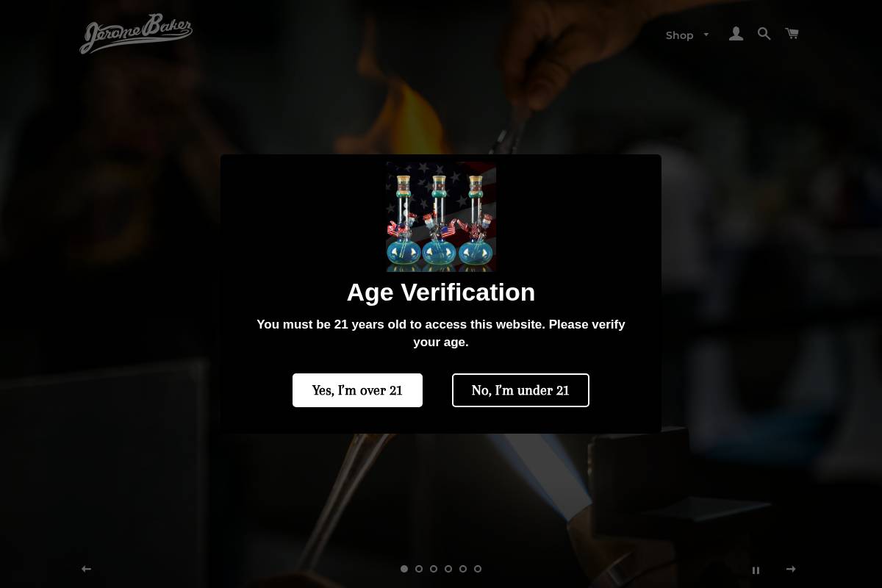Screen dimensions: 882x588
Task: Open the account login icon
Action: (736, 34)
